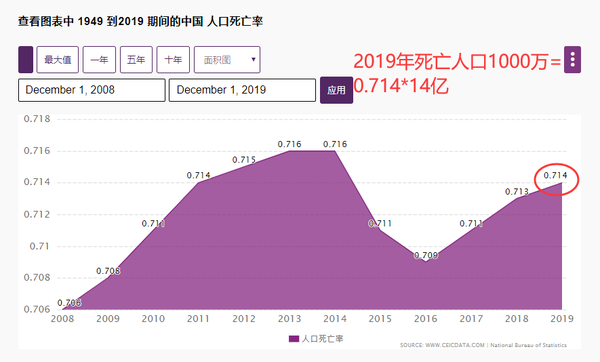Select the 最大值 range button
Screen dimensions: 600x362
57,60
